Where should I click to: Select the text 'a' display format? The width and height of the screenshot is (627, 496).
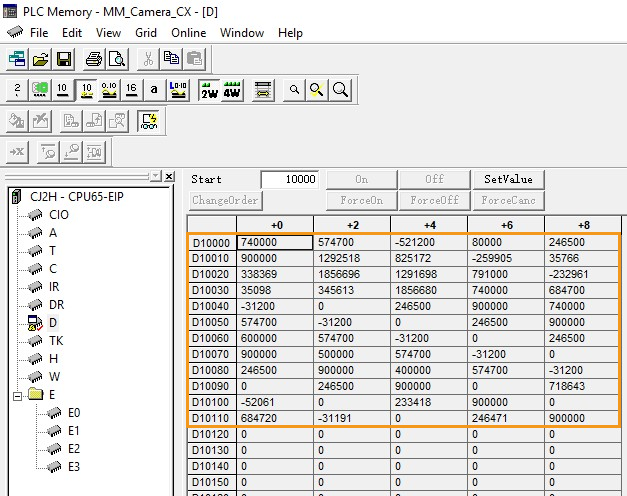[154, 90]
